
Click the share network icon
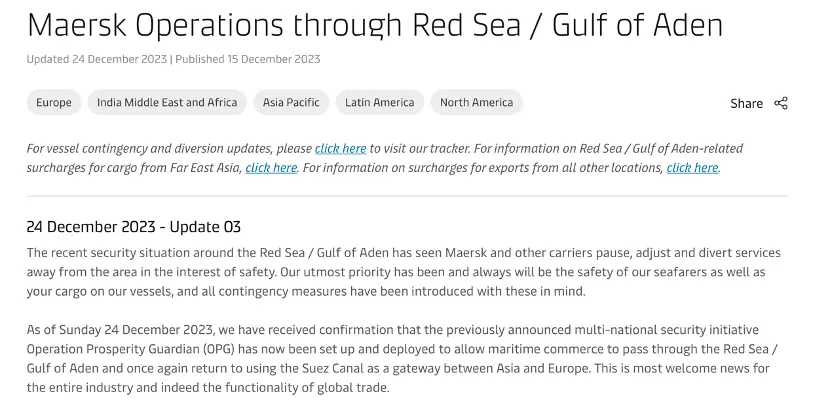coord(781,103)
